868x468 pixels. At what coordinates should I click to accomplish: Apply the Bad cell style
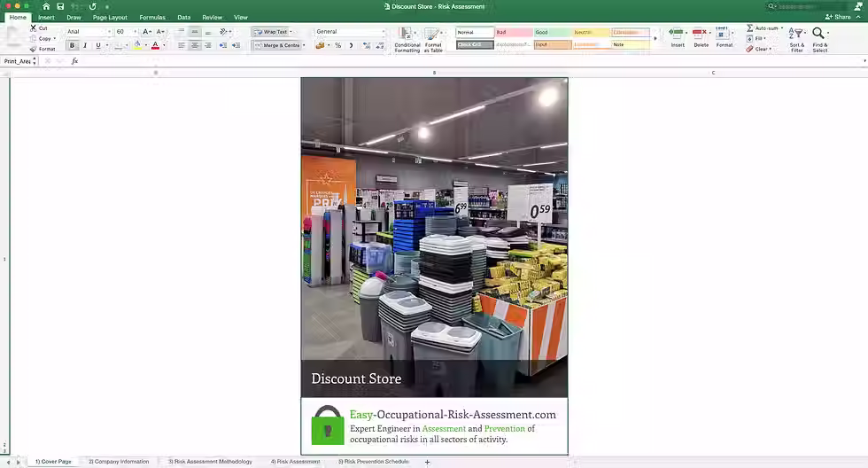click(x=514, y=32)
